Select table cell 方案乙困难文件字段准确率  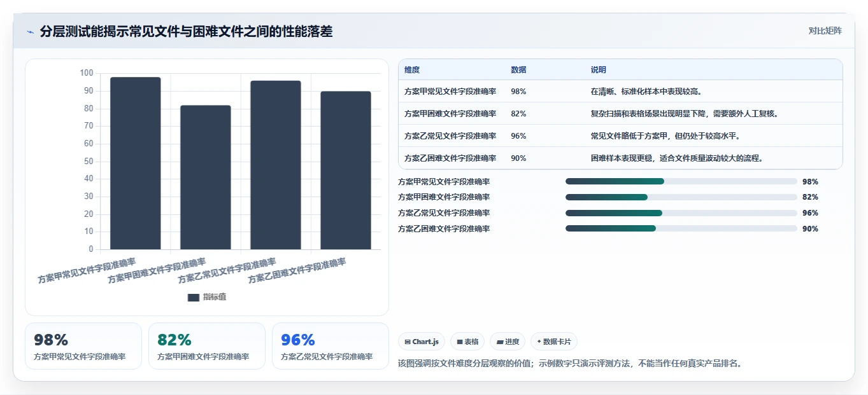450,158
